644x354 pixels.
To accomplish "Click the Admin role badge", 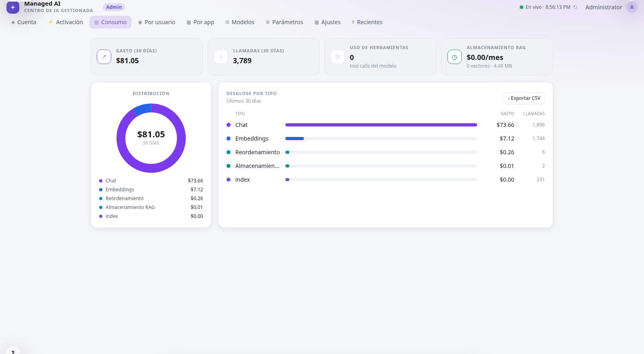I will point(114,7).
